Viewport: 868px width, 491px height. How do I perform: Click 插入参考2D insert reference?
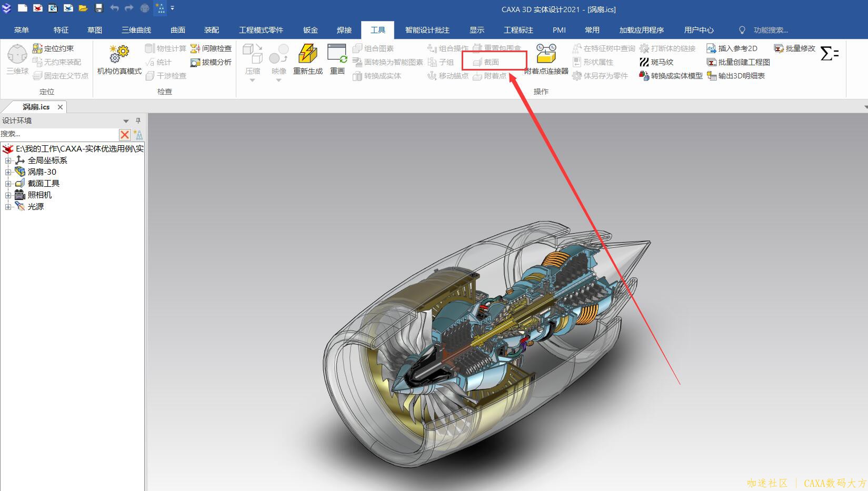(732, 48)
